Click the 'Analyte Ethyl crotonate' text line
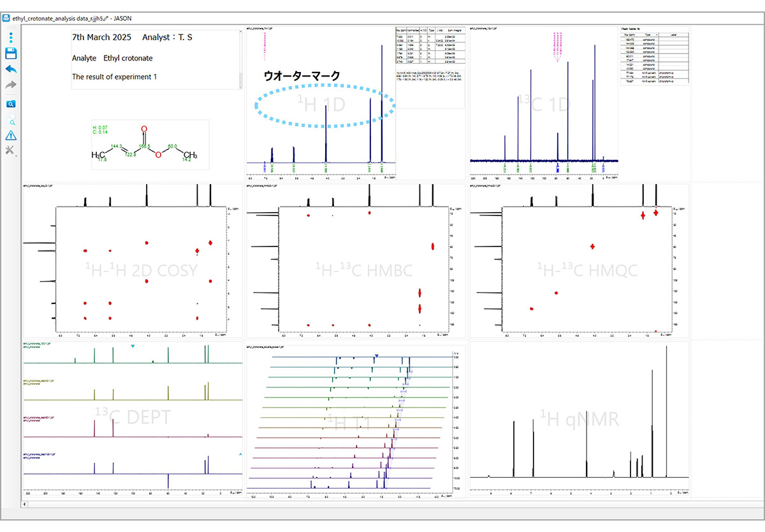765x532 pixels. (112, 58)
